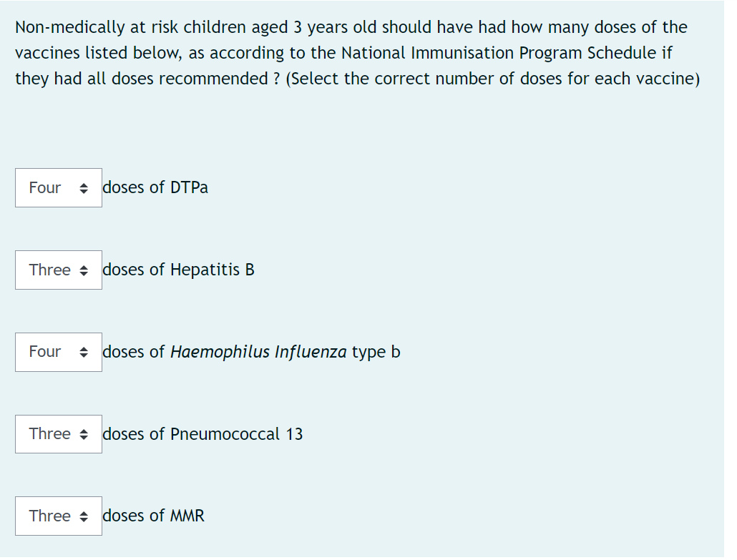Viewport: 737px width, 560px height.
Task: Click the 'doses of Pneumococcal 13' label
Action: pyautogui.click(x=202, y=433)
